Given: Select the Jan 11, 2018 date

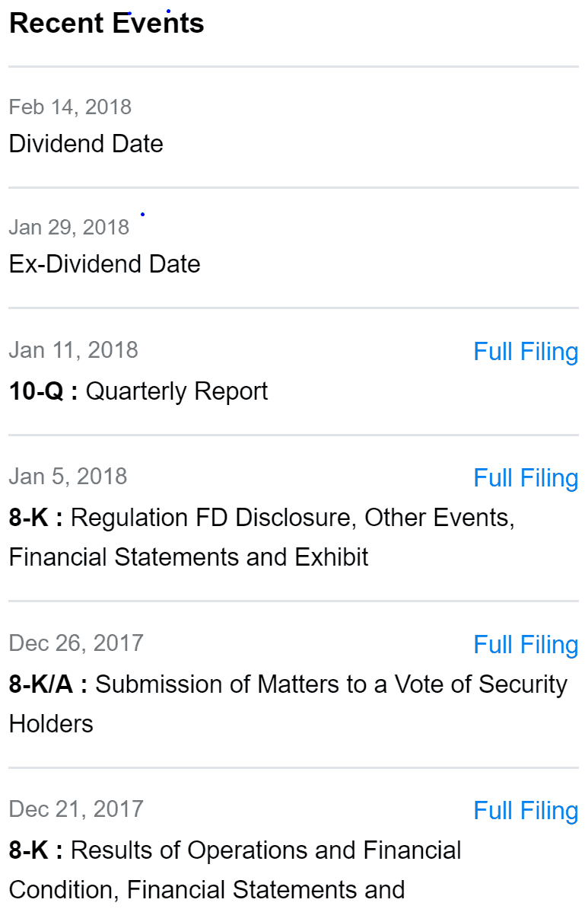Looking at the screenshot, I should (73, 350).
